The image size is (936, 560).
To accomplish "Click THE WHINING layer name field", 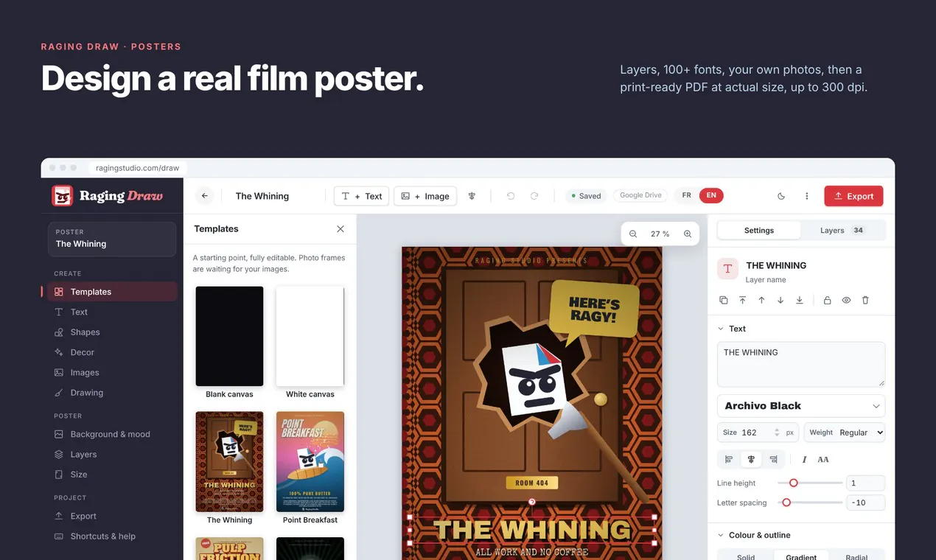I will [776, 265].
